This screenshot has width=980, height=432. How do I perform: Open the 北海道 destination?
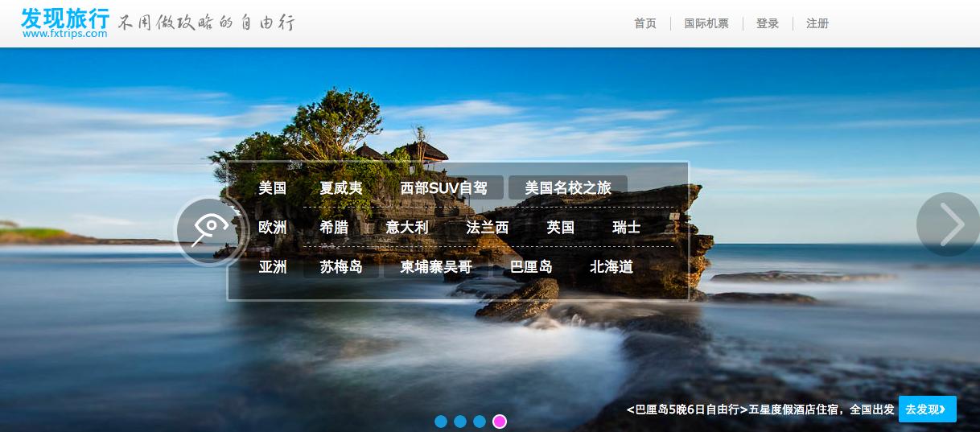click(x=611, y=267)
